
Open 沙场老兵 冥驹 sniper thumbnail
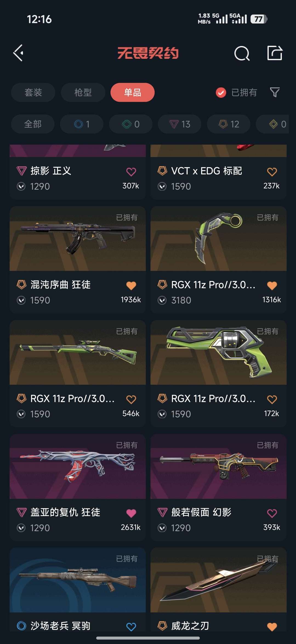78,580
